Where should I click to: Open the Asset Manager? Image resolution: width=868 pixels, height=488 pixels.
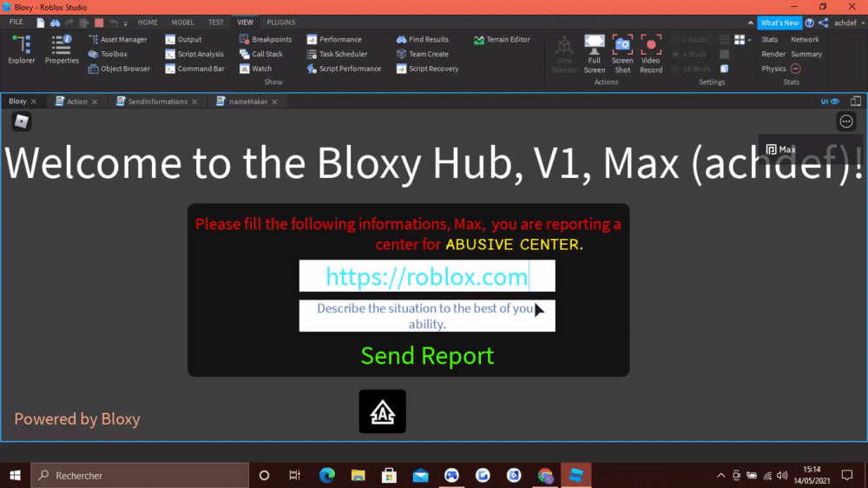(117, 39)
